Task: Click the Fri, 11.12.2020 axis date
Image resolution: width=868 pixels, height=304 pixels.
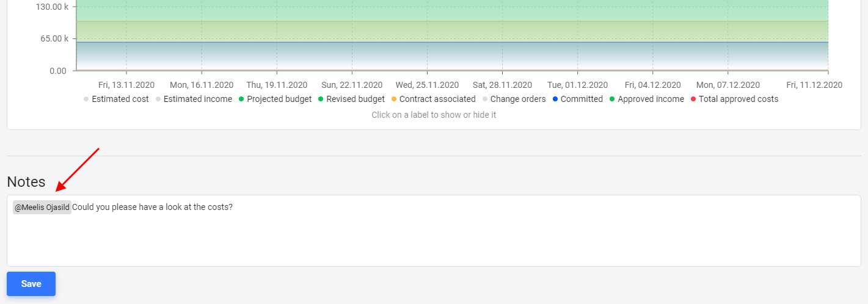Action: point(814,85)
